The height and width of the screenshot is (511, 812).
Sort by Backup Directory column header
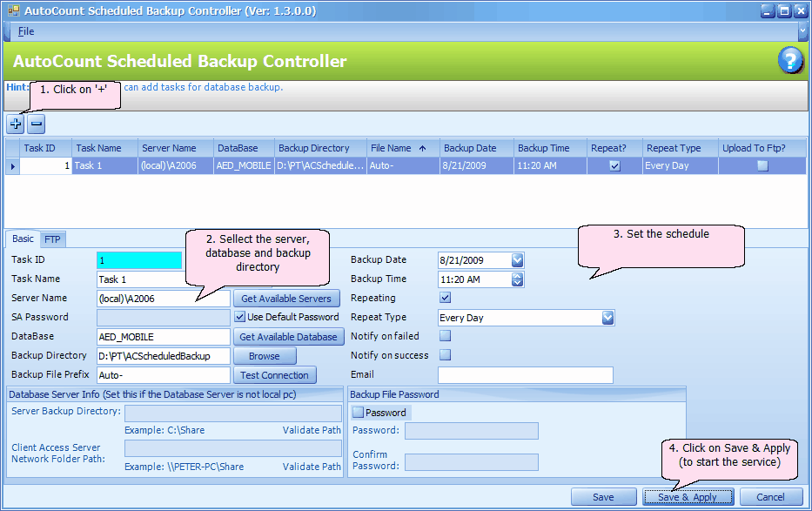(x=320, y=148)
